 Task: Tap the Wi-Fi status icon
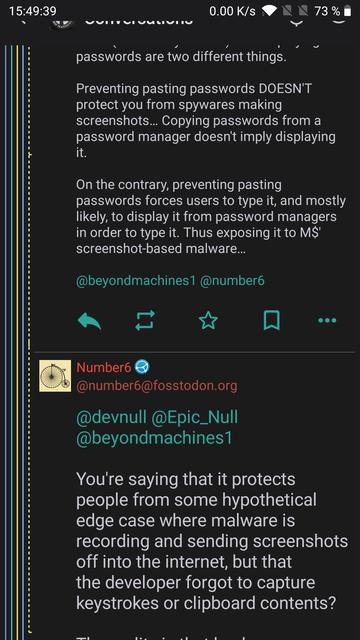pos(269,11)
